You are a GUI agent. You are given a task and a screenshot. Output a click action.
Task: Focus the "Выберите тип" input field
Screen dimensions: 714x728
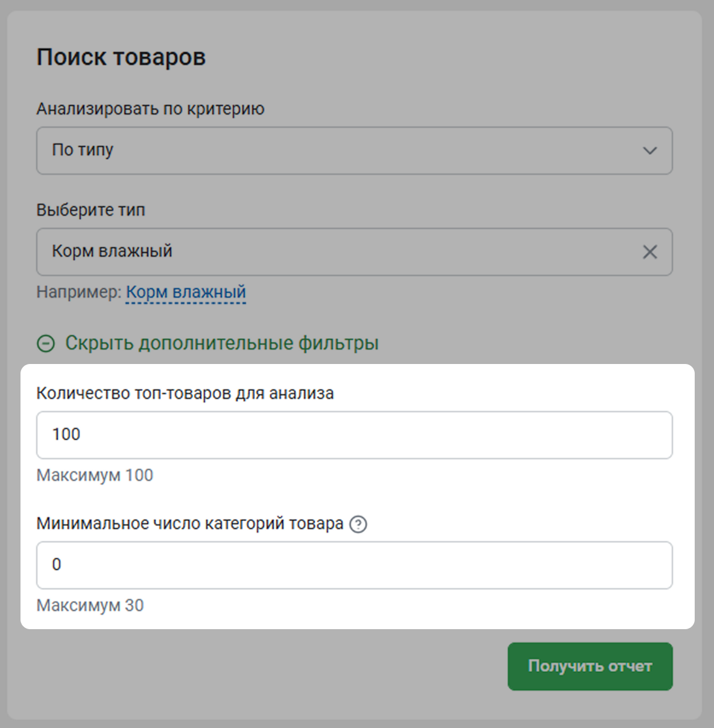tap(338, 252)
